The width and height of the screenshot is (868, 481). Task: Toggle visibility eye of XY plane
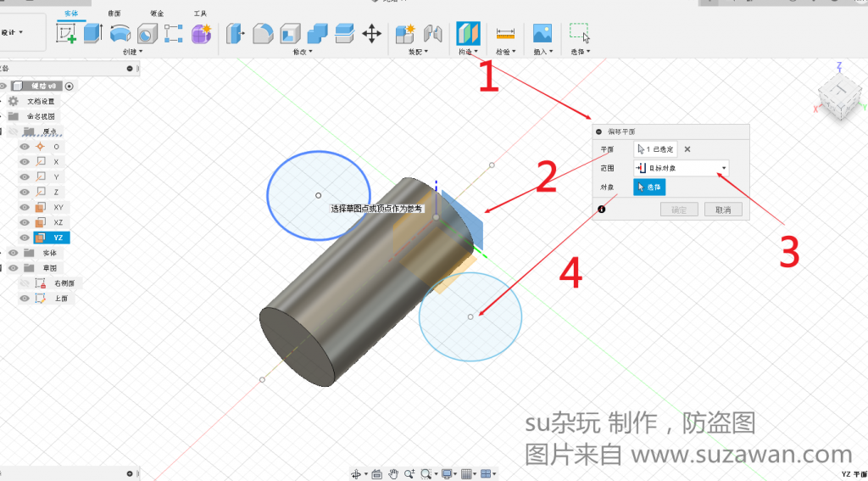click(x=25, y=207)
